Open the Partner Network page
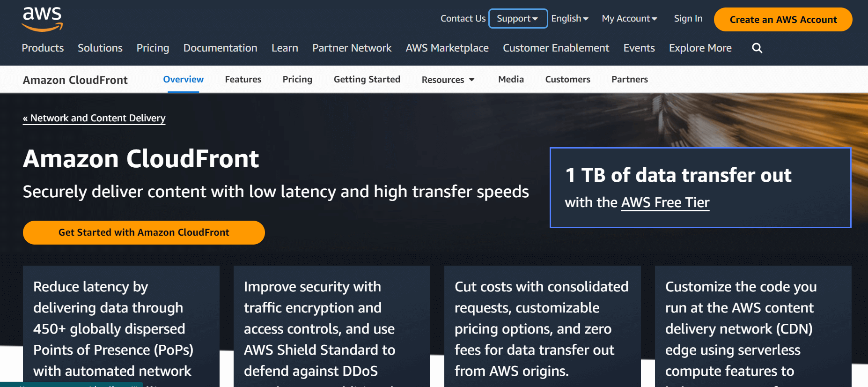868x387 pixels. (352, 48)
